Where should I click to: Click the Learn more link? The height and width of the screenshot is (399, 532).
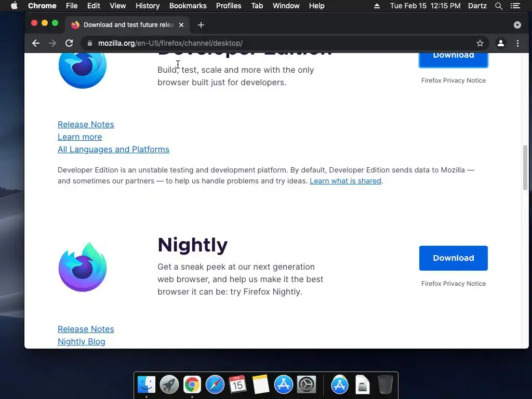coord(79,137)
